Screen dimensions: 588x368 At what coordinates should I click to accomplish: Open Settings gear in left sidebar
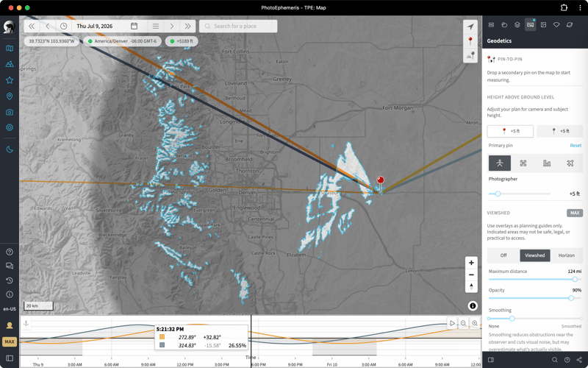click(10, 127)
